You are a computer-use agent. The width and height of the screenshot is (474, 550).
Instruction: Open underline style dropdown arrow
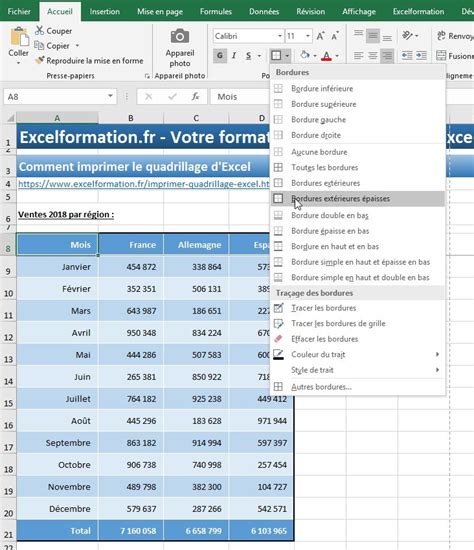coord(259,55)
